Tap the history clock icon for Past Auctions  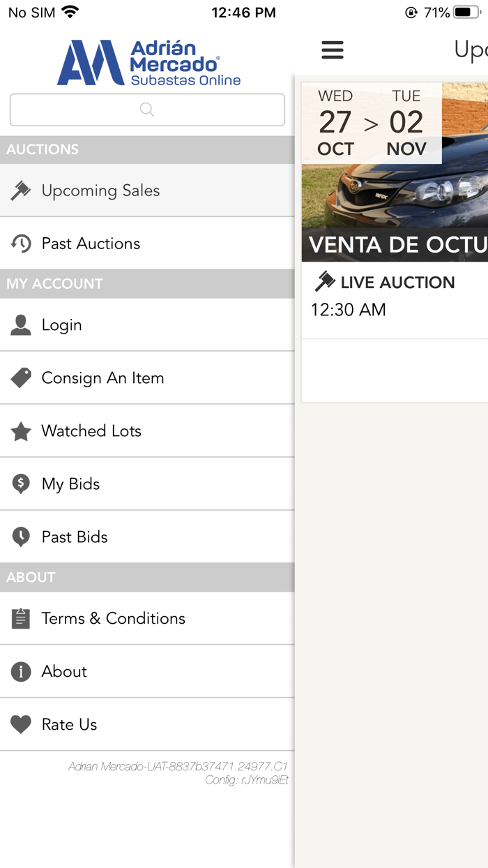(x=21, y=244)
